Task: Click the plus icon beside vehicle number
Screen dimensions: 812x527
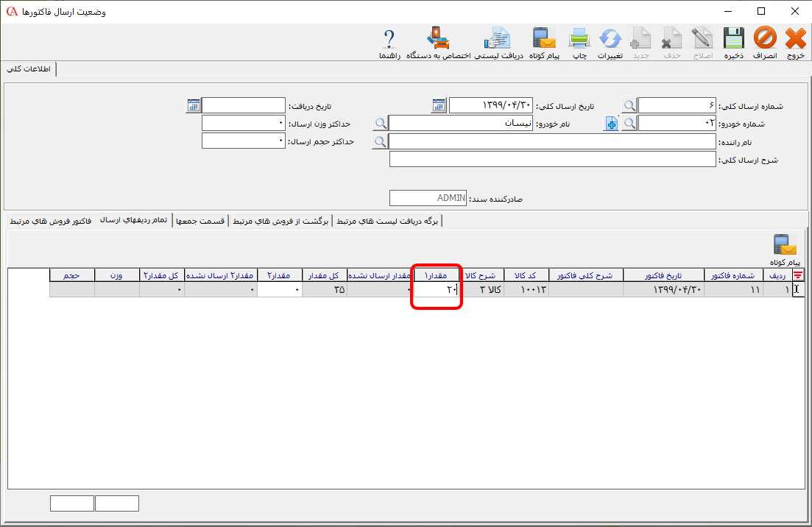Action: [x=612, y=124]
